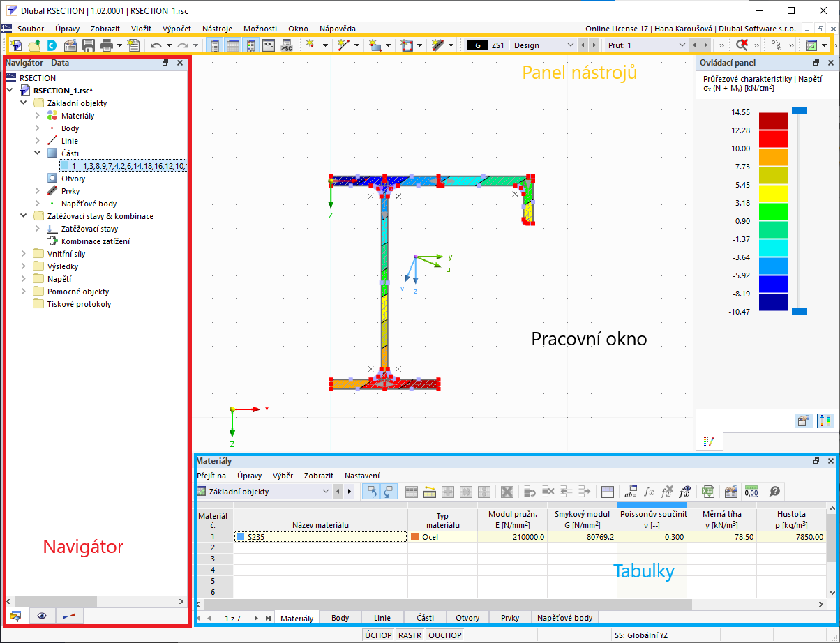Select the new point tool icon
840x643 pixels.
pos(310,45)
